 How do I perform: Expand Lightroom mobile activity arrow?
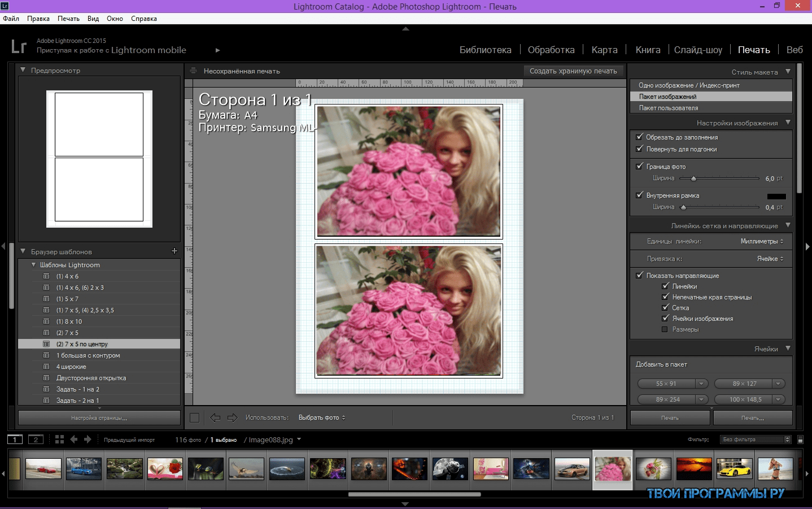pos(217,50)
